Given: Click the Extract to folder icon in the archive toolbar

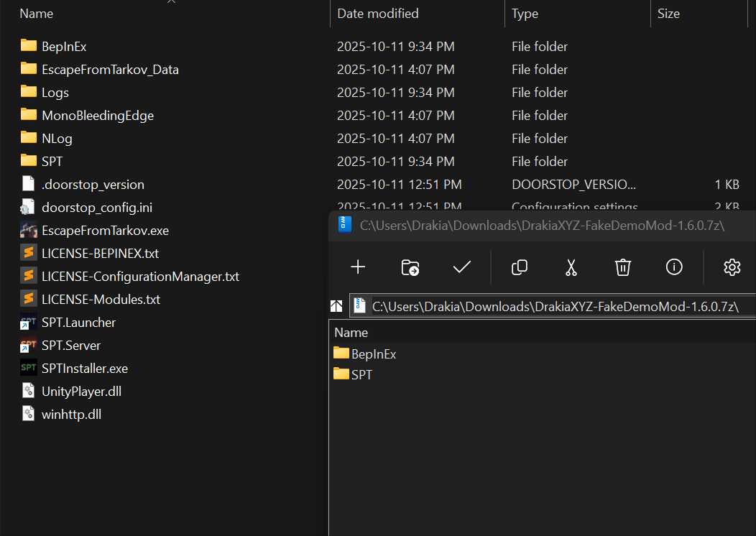Looking at the screenshot, I should [x=410, y=267].
